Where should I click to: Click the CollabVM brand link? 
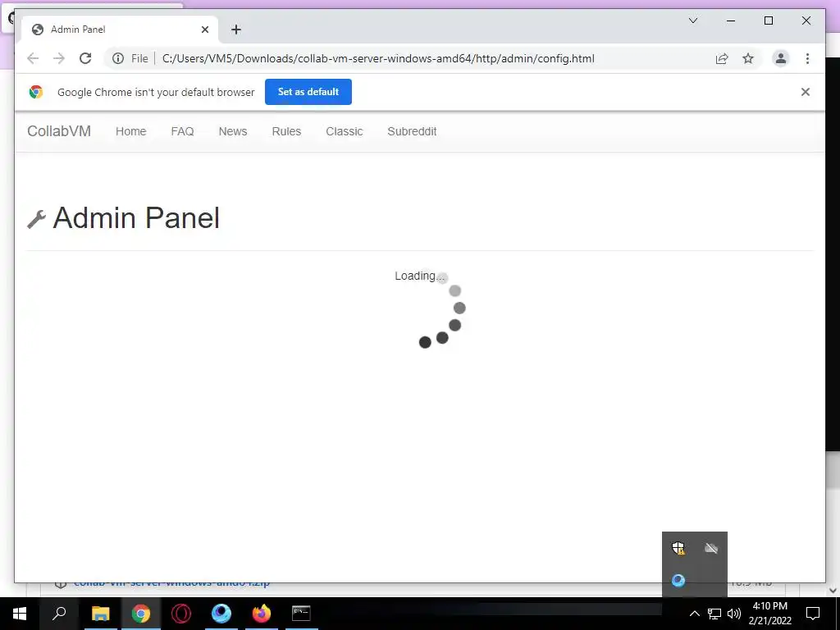coord(59,131)
